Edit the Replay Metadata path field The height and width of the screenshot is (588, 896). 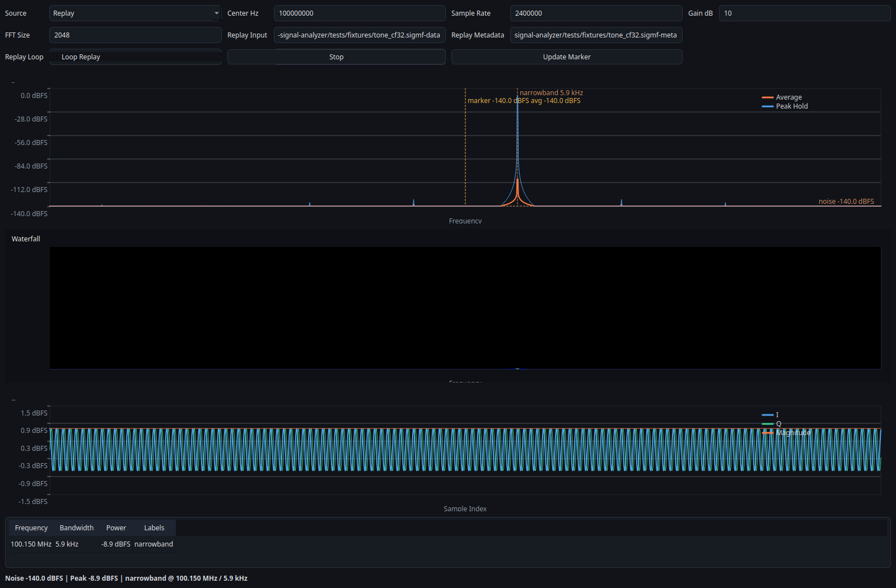[x=595, y=35]
